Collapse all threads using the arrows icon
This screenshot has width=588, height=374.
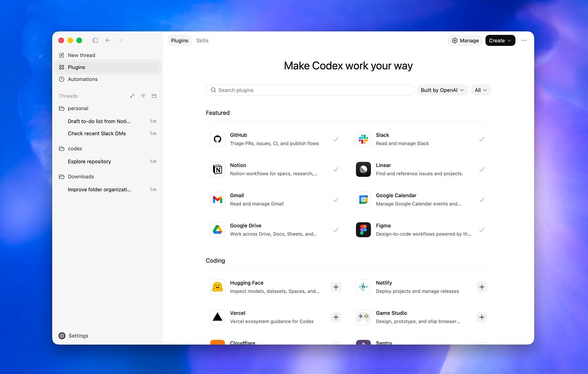(132, 96)
